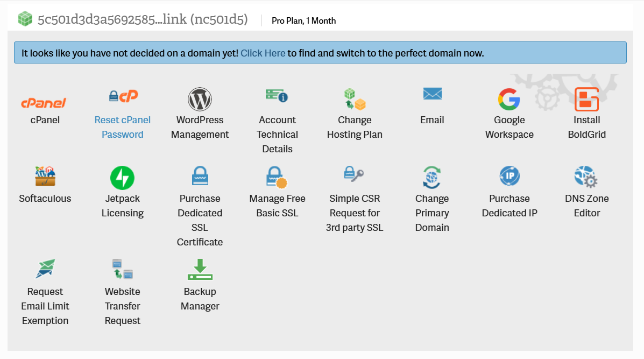Click the Change Primary Domain globe icon
644x359 pixels.
click(x=431, y=177)
